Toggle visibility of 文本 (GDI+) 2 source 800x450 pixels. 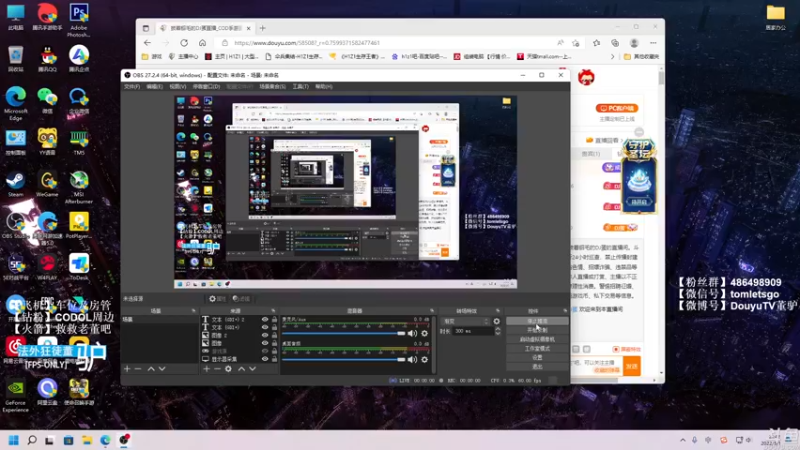(x=265, y=319)
